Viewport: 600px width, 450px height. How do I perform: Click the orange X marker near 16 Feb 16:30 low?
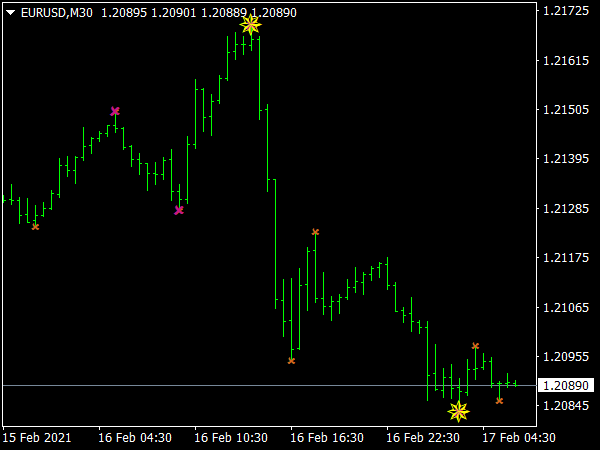click(291, 361)
